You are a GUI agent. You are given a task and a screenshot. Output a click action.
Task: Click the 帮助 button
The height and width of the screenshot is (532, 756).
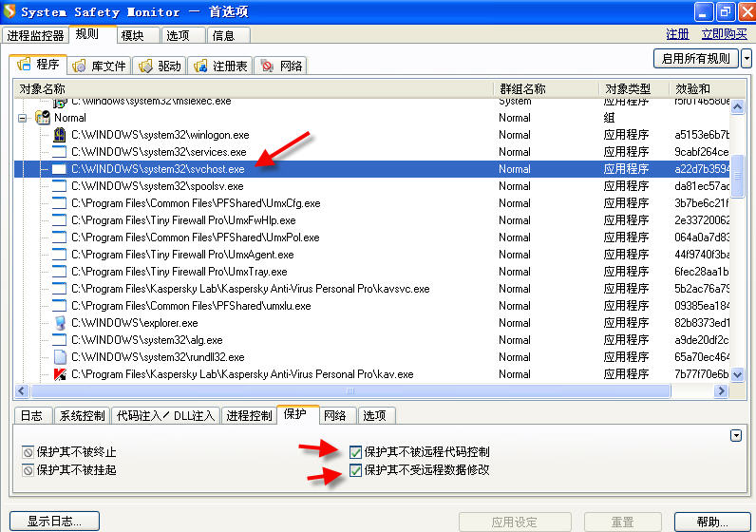click(712, 522)
